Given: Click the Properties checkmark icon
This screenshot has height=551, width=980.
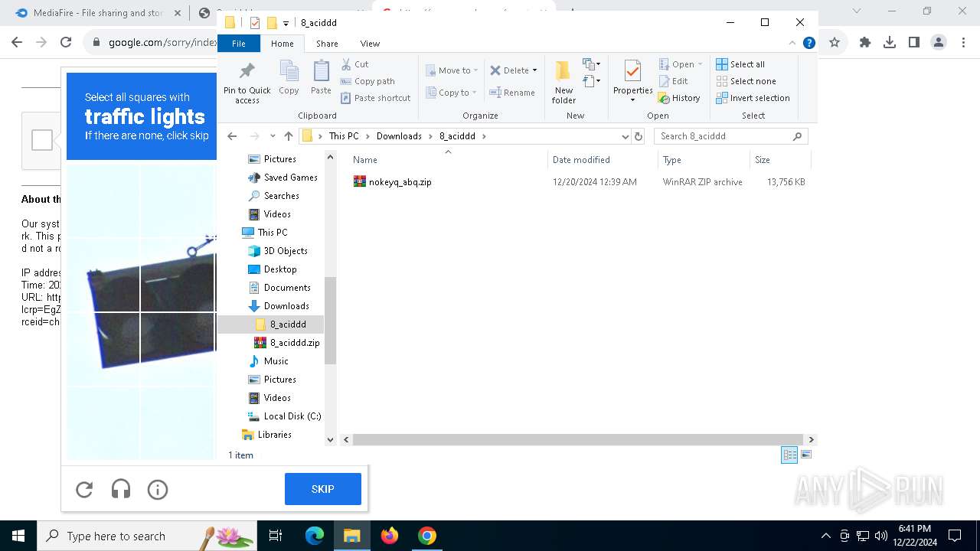Looking at the screenshot, I should 632,71.
